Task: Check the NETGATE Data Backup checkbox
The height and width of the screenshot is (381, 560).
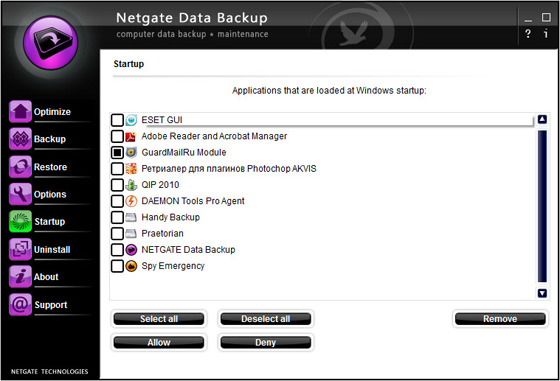Action: pos(117,250)
